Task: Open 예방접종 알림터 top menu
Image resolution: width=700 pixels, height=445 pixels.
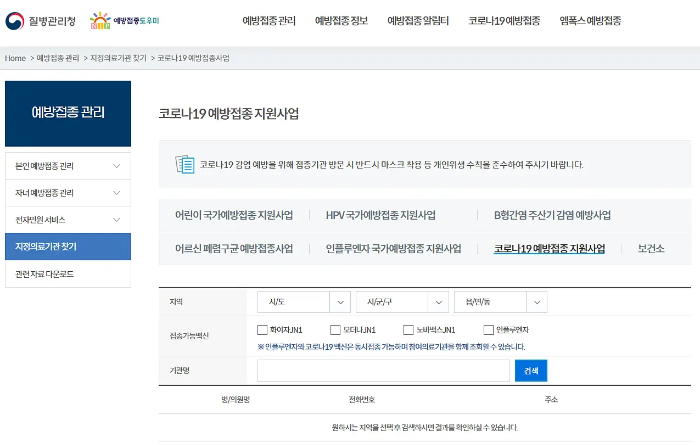Action: click(418, 21)
